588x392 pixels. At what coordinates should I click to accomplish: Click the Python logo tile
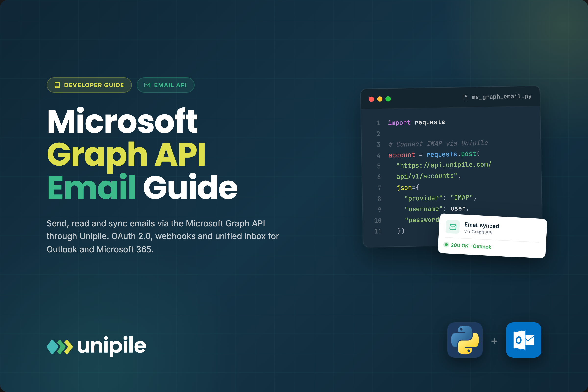pyautogui.click(x=465, y=340)
